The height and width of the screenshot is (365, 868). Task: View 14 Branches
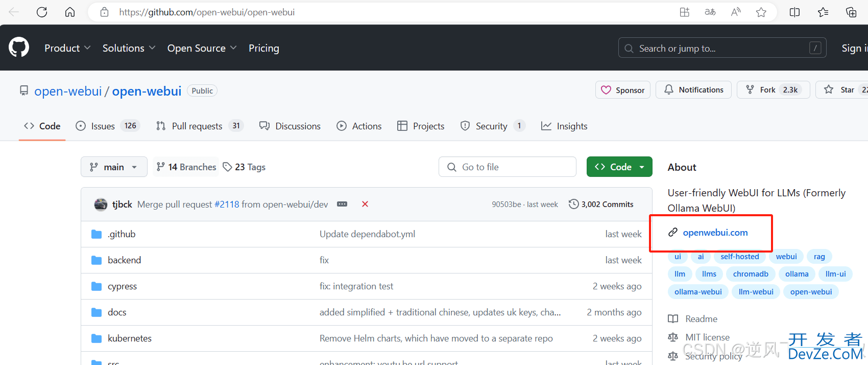point(186,167)
